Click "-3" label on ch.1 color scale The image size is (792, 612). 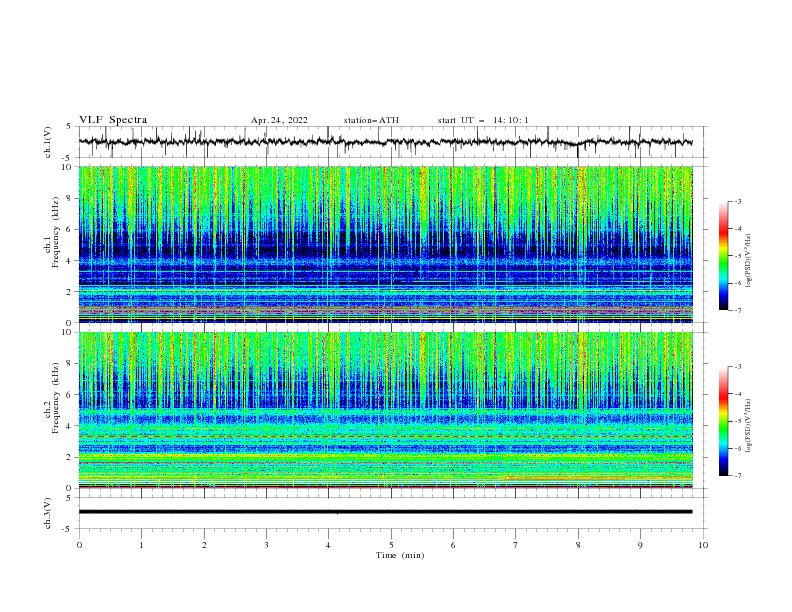point(737,201)
